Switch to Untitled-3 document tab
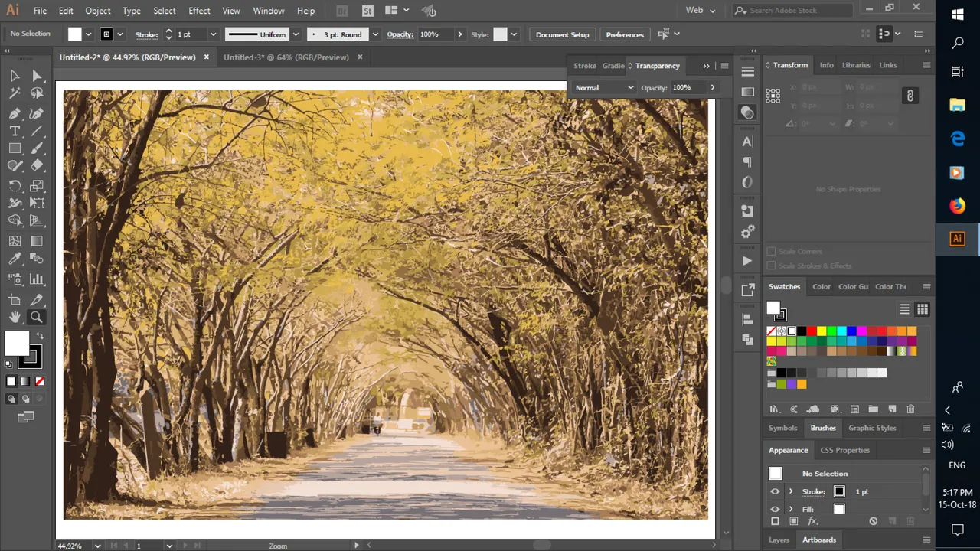This screenshot has width=980, height=551. (x=286, y=57)
